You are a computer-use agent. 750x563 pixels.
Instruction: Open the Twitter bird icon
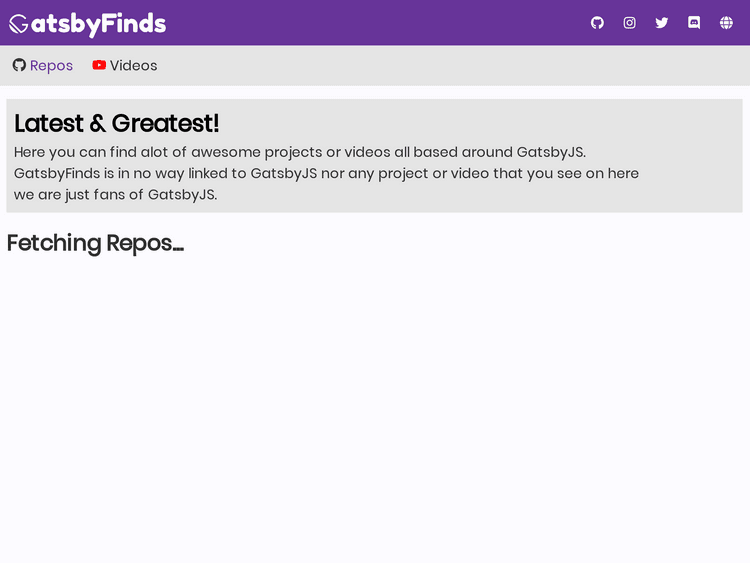point(662,22)
